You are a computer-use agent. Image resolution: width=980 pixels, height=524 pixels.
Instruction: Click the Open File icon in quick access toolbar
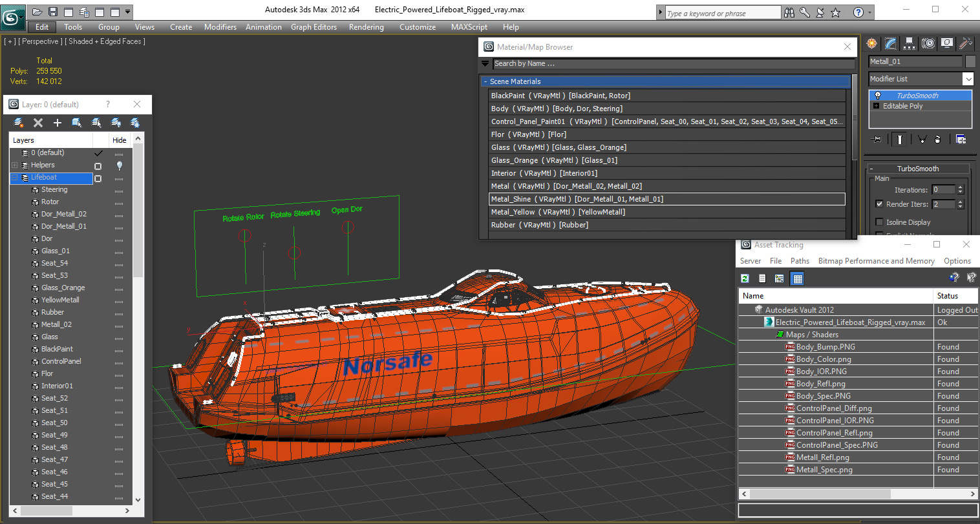click(37, 12)
